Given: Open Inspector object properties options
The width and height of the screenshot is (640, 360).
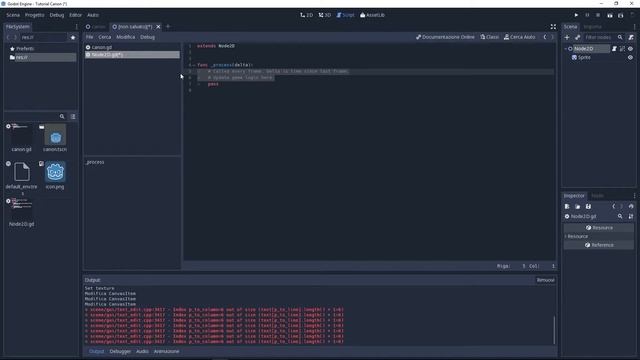Looking at the screenshot, I should [631, 216].
